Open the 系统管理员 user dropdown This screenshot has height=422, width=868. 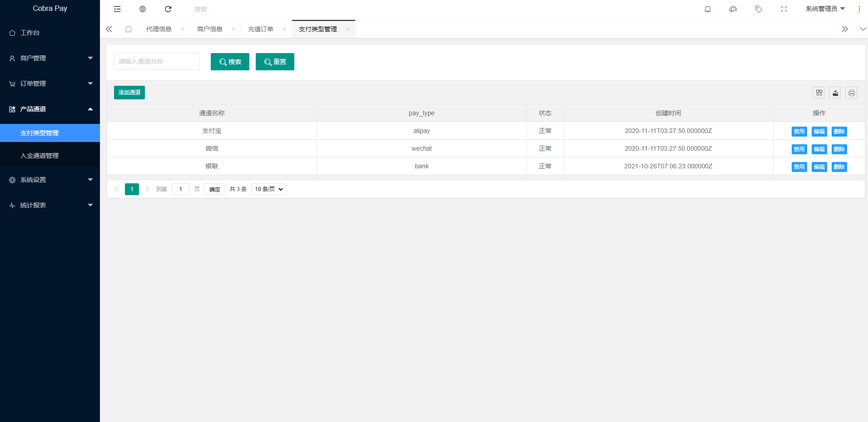[x=825, y=9]
